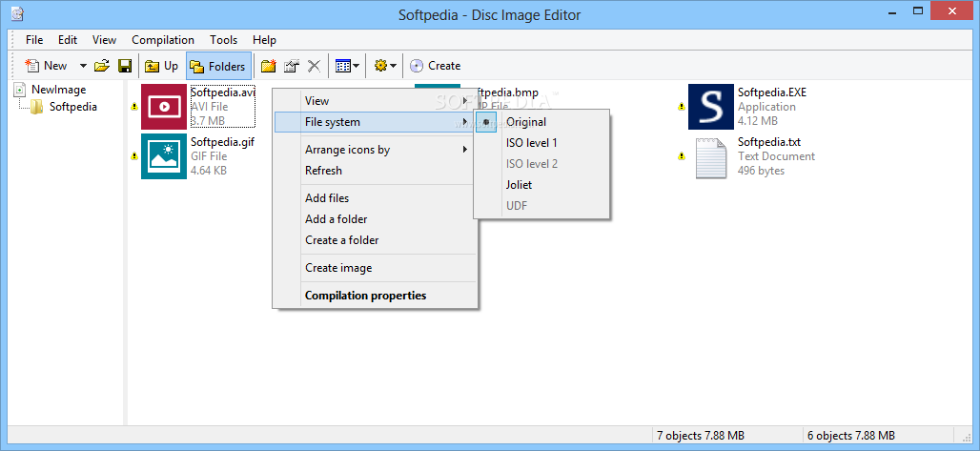Click the warning marker beside Softpedia.avi
The width and height of the screenshot is (980, 451).
point(133,107)
